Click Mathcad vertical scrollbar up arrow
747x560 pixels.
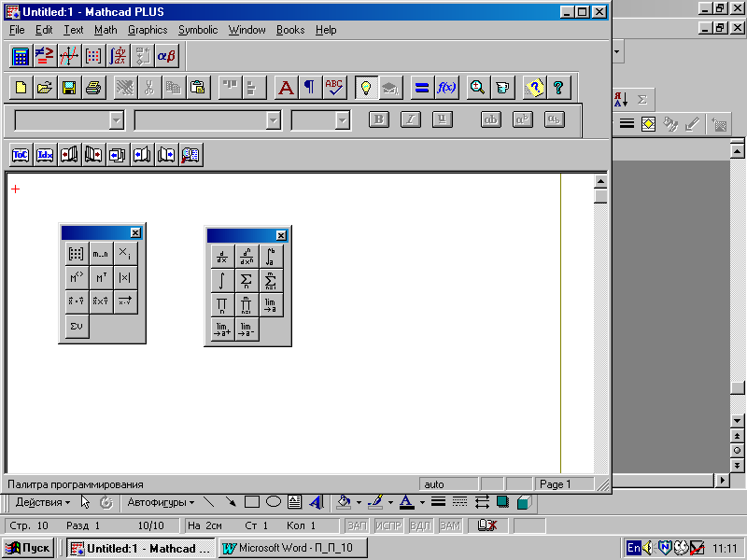600,181
